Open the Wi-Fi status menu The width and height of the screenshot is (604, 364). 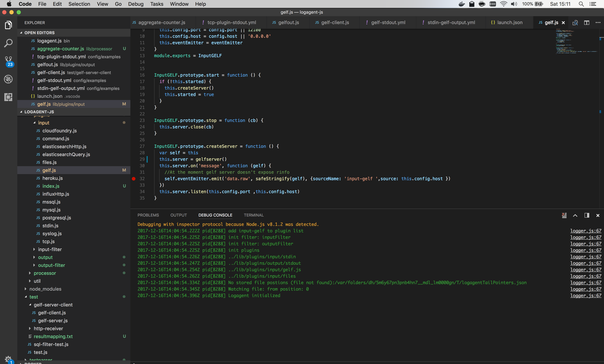click(503, 4)
